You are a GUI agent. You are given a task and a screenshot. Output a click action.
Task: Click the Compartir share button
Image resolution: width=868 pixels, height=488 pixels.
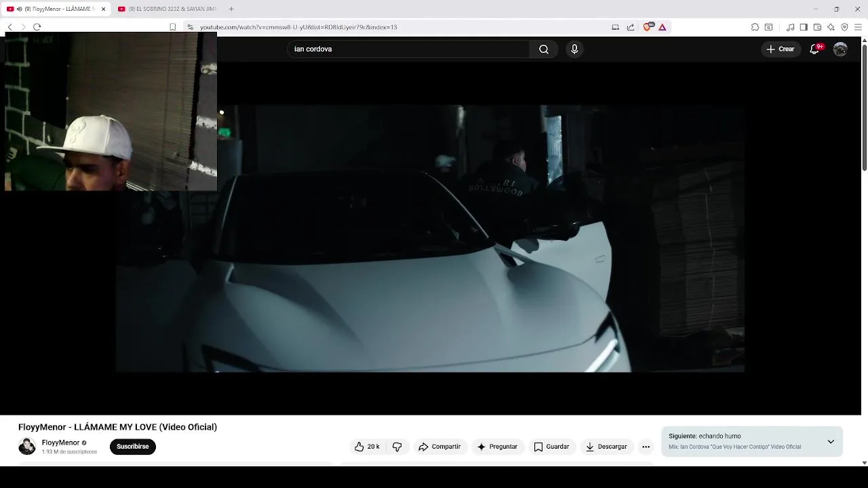[439, 447]
